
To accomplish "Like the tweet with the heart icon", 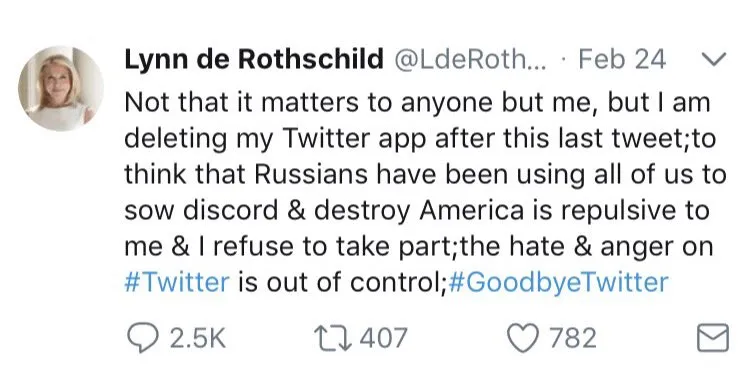I will (522, 338).
